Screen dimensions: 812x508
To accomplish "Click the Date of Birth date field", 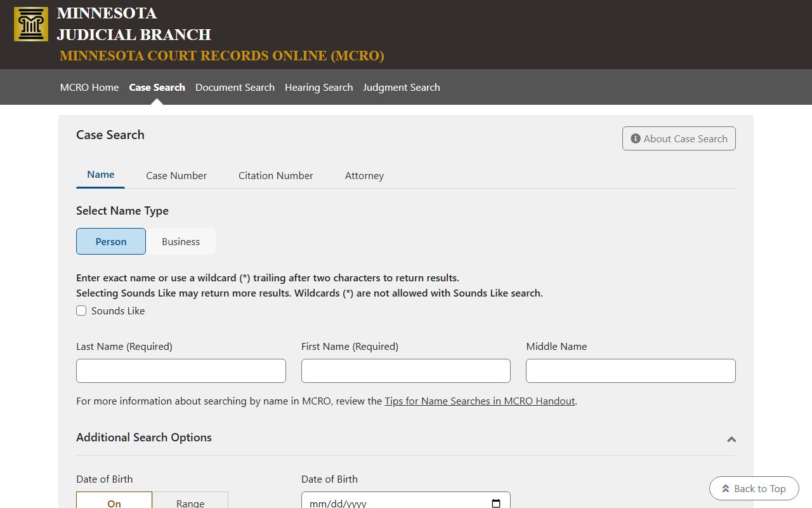I will [x=406, y=500].
